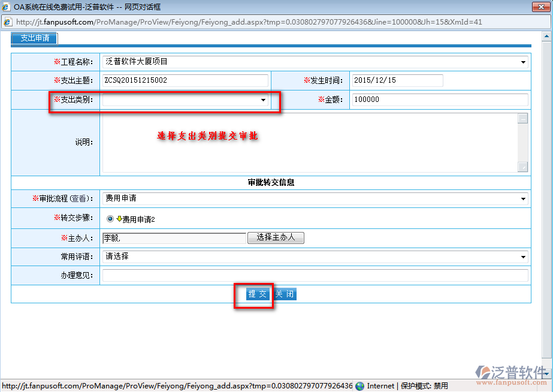This screenshot has width=553, height=392.
Task: Click the 说明 text area scroll-down arrow
Action: pyautogui.click(x=522, y=167)
